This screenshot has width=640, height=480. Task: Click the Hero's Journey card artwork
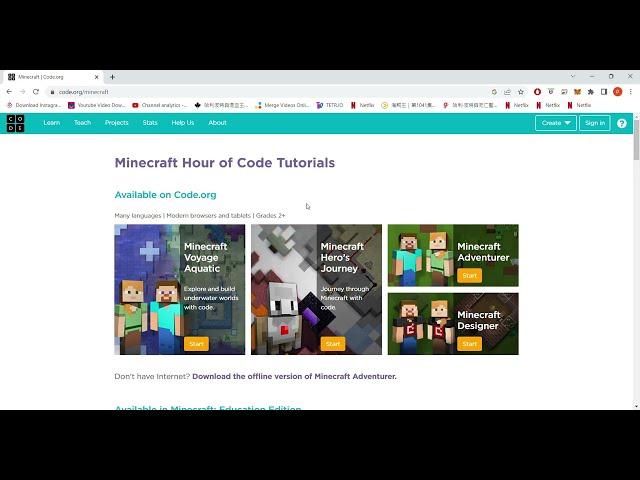284,289
